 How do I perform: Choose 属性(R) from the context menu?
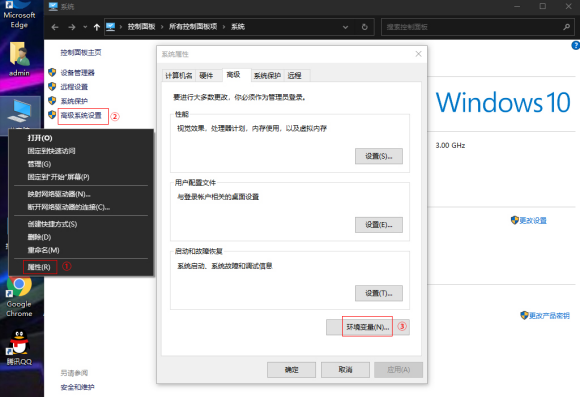click(x=81, y=267)
